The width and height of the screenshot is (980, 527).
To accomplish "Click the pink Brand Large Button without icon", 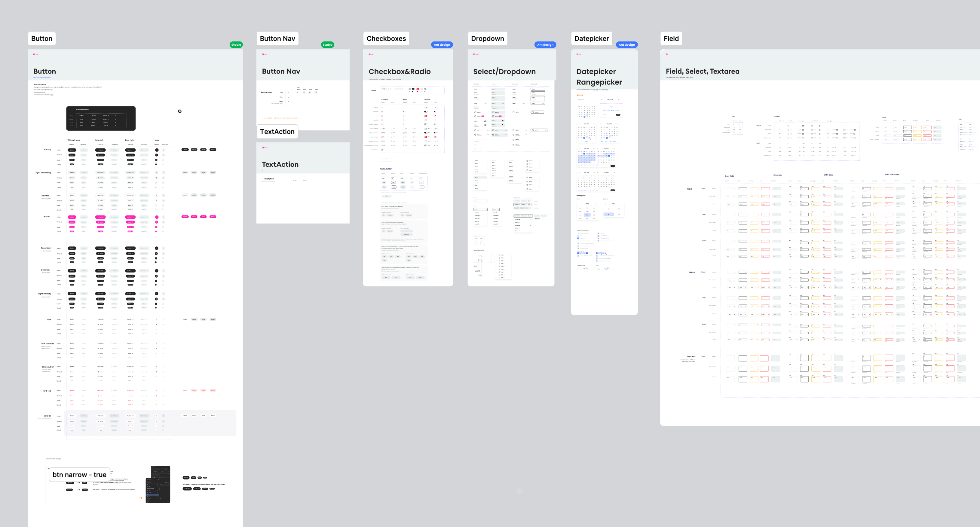I will point(72,217).
